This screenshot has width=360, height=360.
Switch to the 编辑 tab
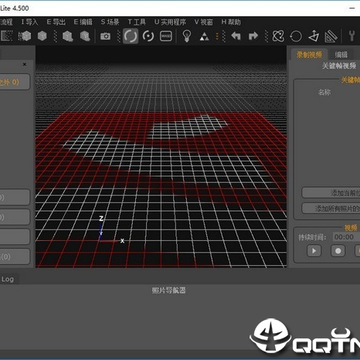pos(341,55)
